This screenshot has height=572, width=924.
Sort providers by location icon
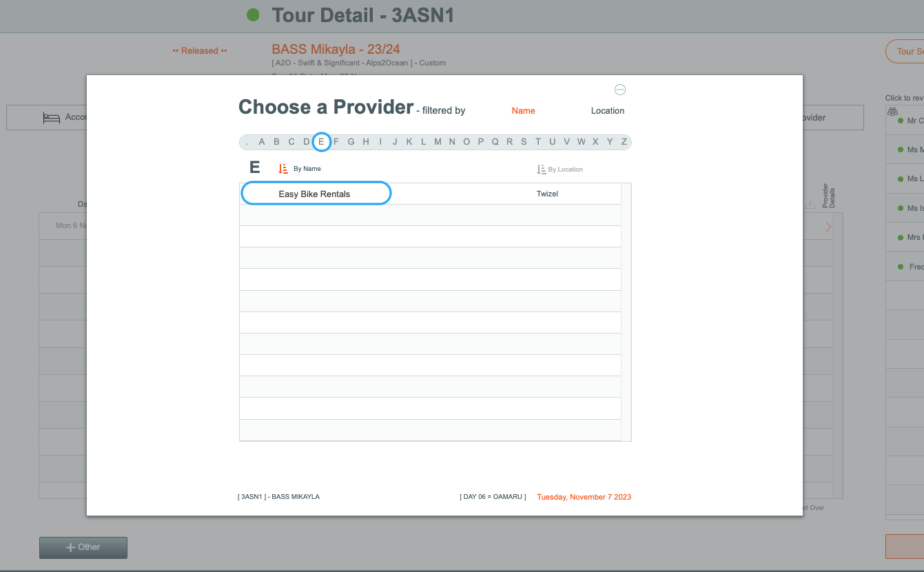tap(542, 169)
